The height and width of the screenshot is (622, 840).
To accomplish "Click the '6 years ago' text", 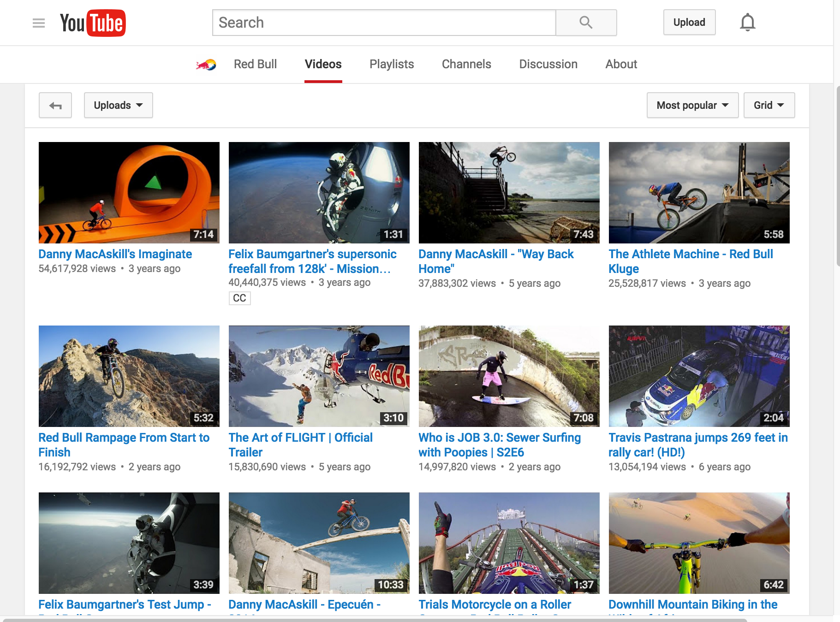I will (x=724, y=467).
